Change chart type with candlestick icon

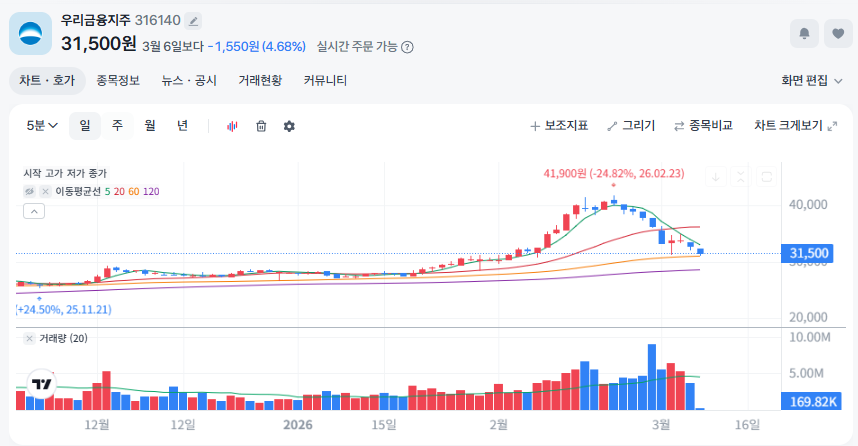click(x=232, y=126)
